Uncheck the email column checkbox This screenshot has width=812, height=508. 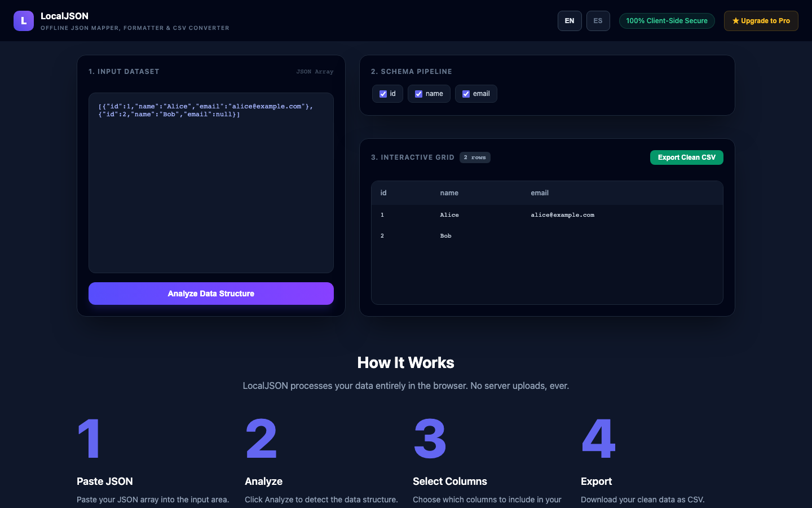point(466,94)
